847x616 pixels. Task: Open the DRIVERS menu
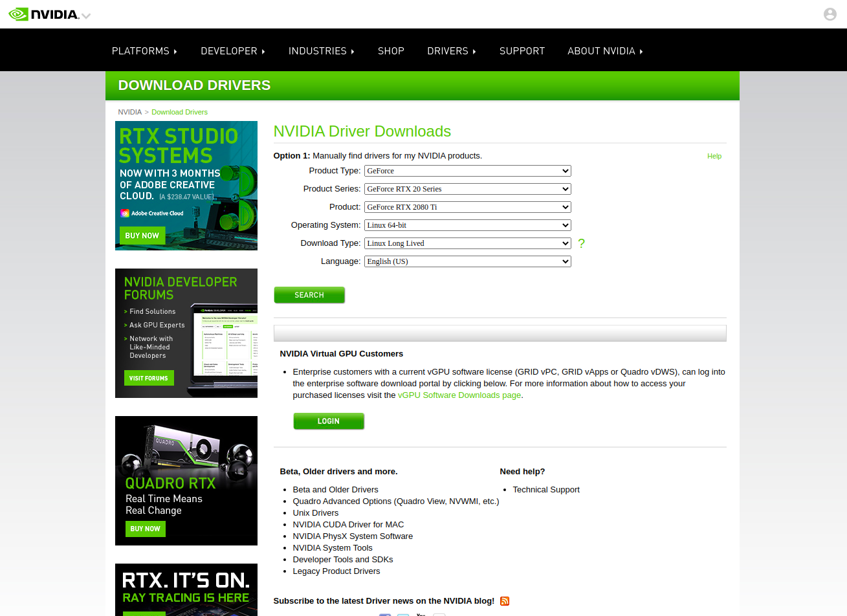click(x=452, y=51)
